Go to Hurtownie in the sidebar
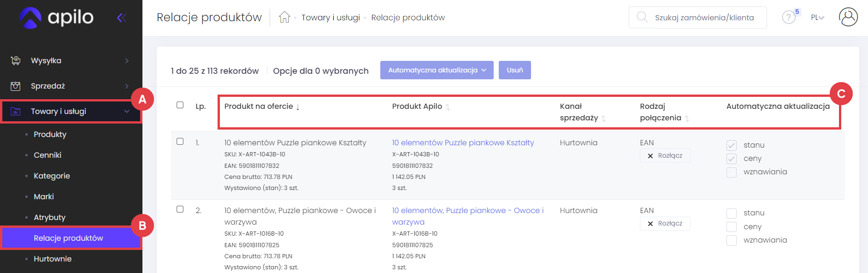Image resolution: width=868 pixels, height=273 pixels. pyautogui.click(x=53, y=259)
